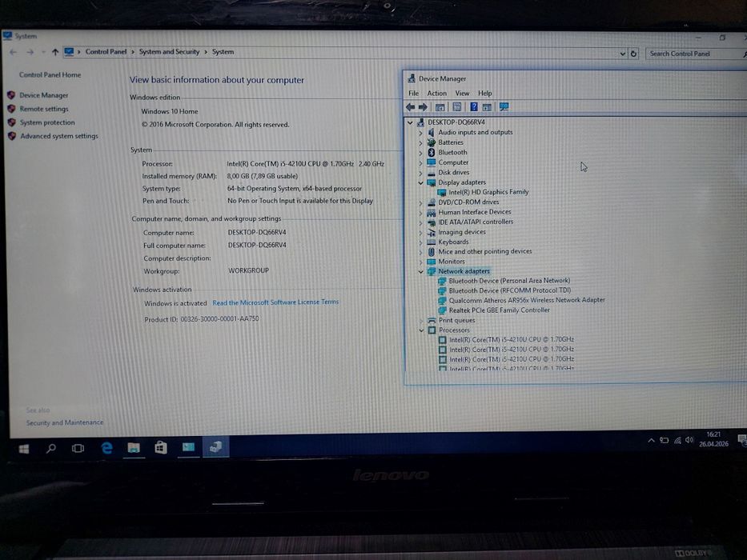The image size is (747, 560).
Task: Click the Wi-Fi network tray icon
Action: click(677, 441)
